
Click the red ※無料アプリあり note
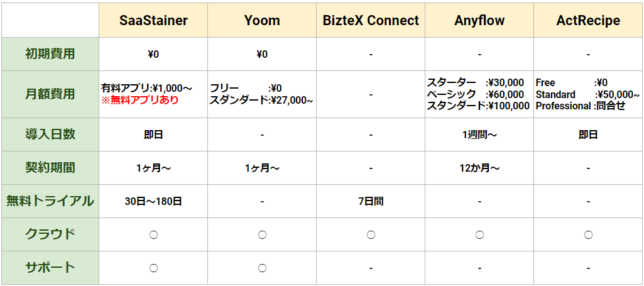click(x=140, y=100)
